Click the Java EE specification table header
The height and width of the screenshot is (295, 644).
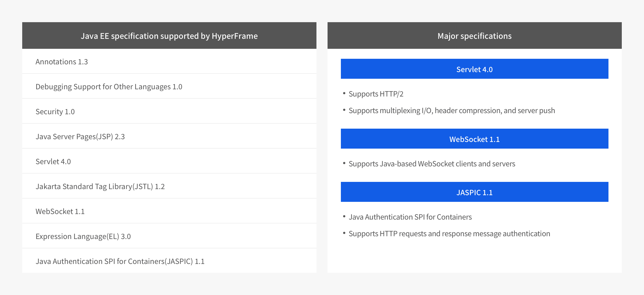click(x=169, y=36)
